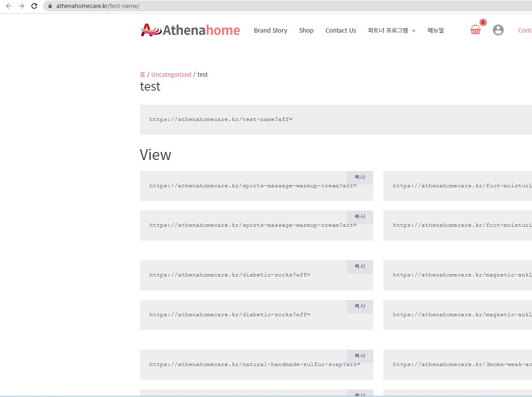532x397 pixels.
Task: Open the Athenahome logo homepage link
Action: tap(190, 30)
